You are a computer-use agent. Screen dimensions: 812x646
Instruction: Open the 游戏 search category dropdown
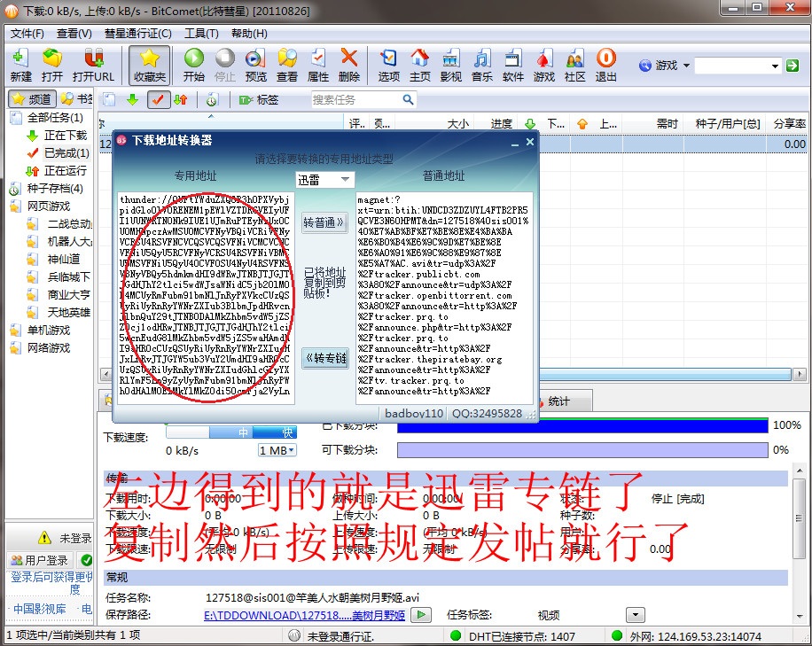coord(665,66)
